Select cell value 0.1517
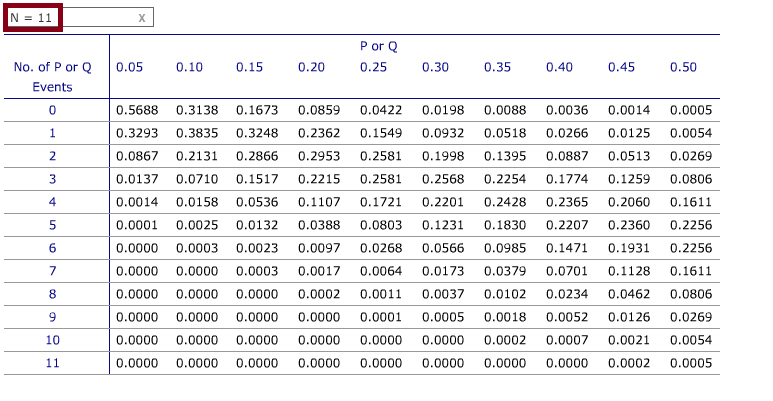 257,179
